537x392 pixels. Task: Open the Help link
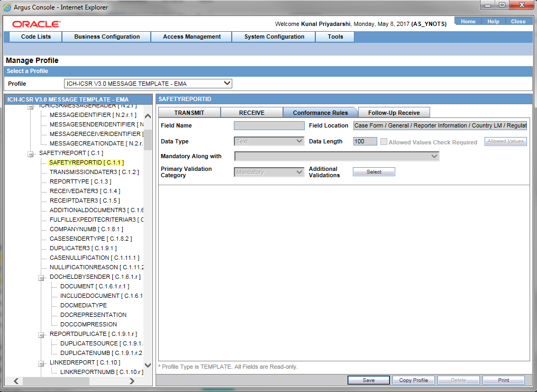493,21
